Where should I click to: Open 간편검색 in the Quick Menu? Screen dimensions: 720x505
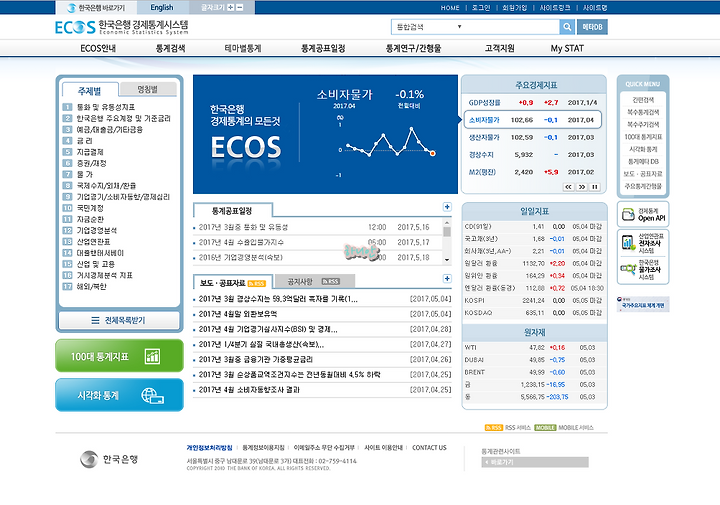[643, 100]
